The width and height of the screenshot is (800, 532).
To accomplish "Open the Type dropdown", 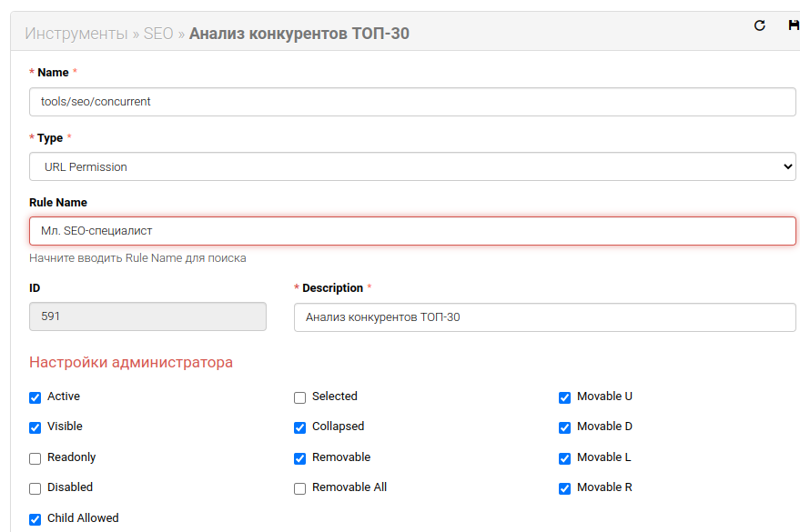I will click(x=412, y=167).
